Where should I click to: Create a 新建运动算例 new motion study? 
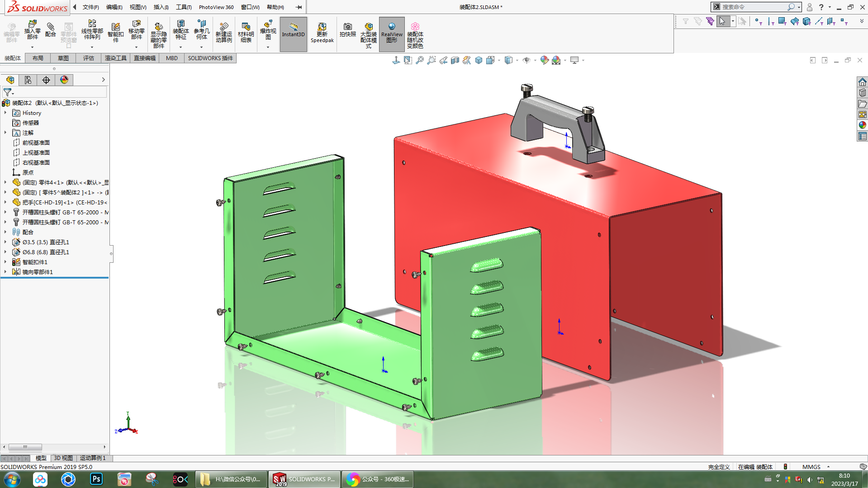(x=224, y=33)
